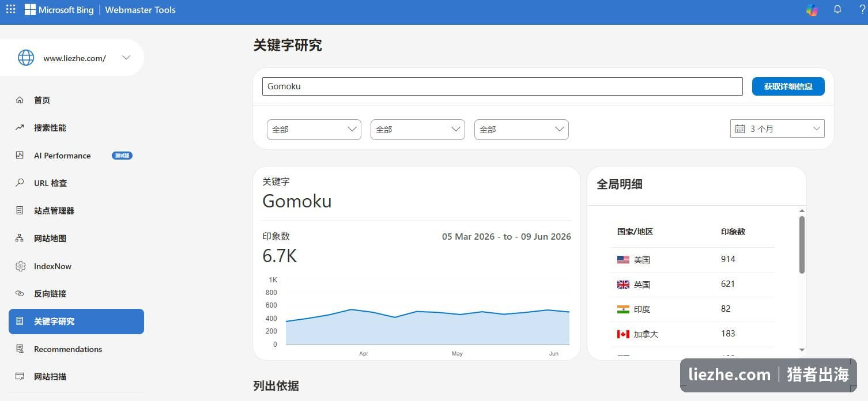
Task: Click the scroll up arrow in 全局明细
Action: click(x=802, y=211)
